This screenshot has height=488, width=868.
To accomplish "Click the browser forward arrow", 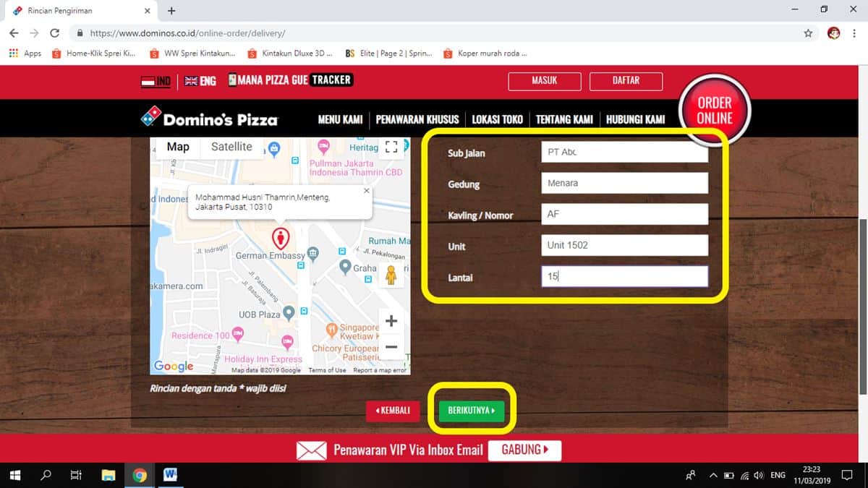I will [x=34, y=33].
